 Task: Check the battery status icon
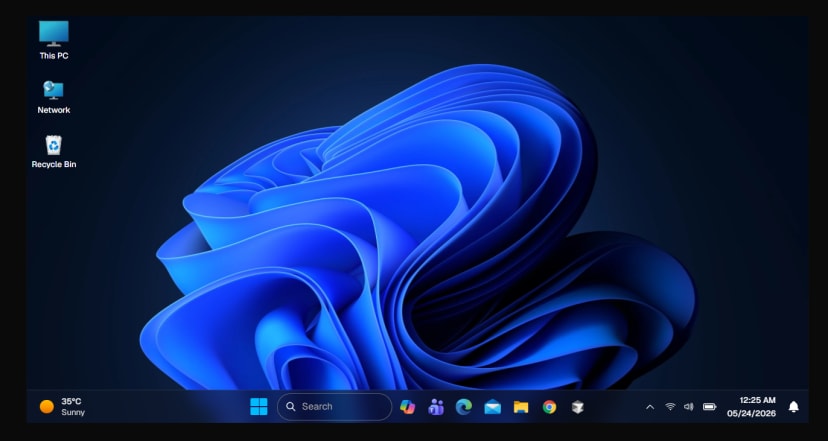[709, 407]
